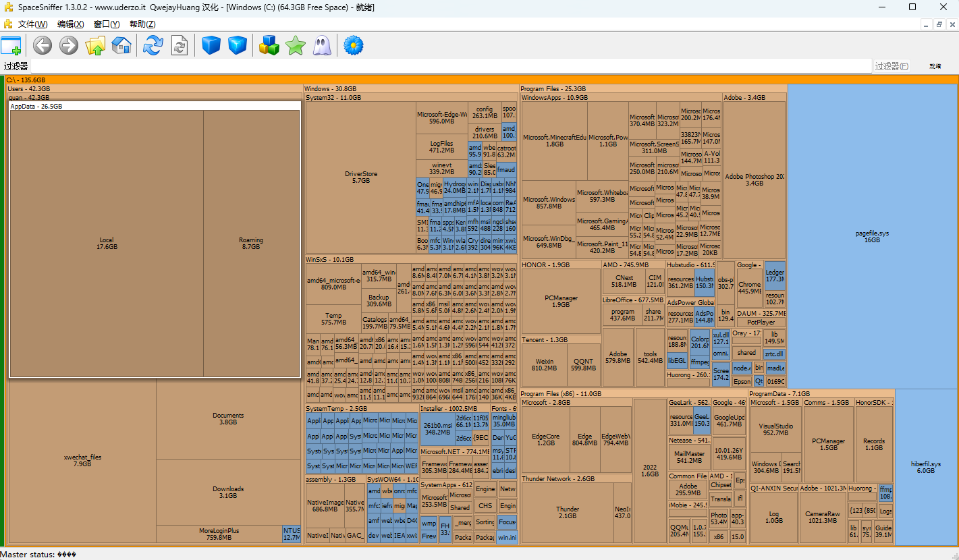Select the Documents 3.8GB block

click(x=228, y=419)
